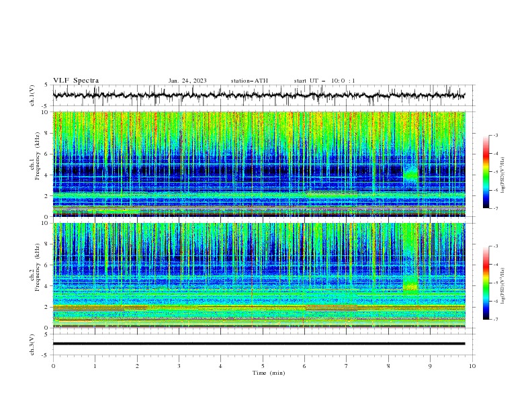This screenshot has height=411, width=532.
Task: Click the black ch.3 voltage trace
Action: click(x=259, y=344)
